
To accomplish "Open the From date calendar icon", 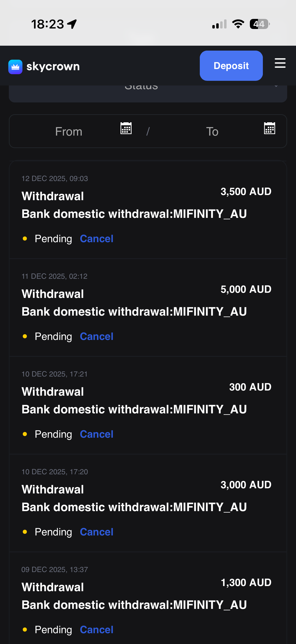I will (x=126, y=128).
